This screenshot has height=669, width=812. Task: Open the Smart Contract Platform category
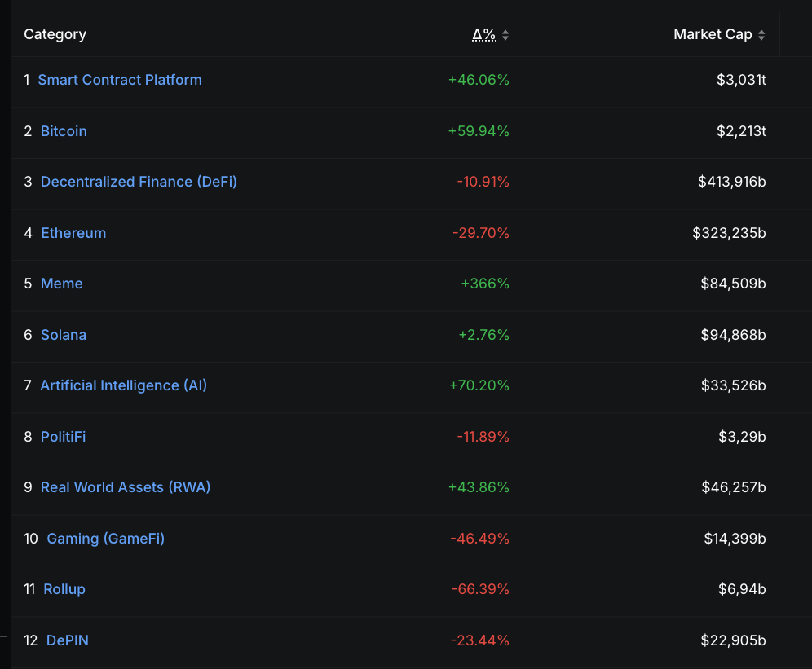(x=120, y=80)
